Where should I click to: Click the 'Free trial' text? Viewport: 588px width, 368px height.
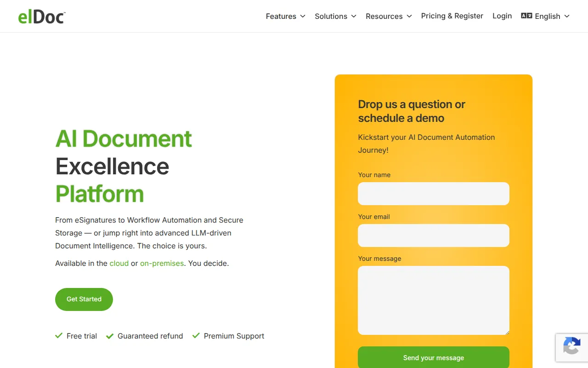[82, 336]
